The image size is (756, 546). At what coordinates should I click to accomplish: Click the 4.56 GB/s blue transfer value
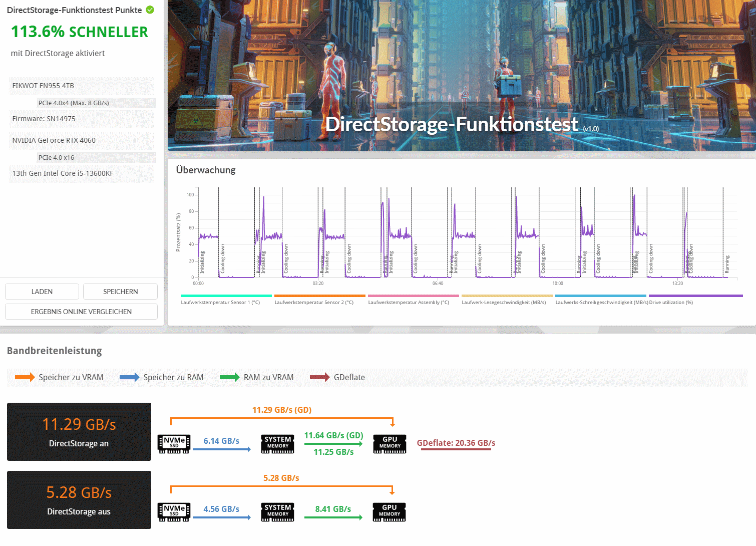(221, 509)
